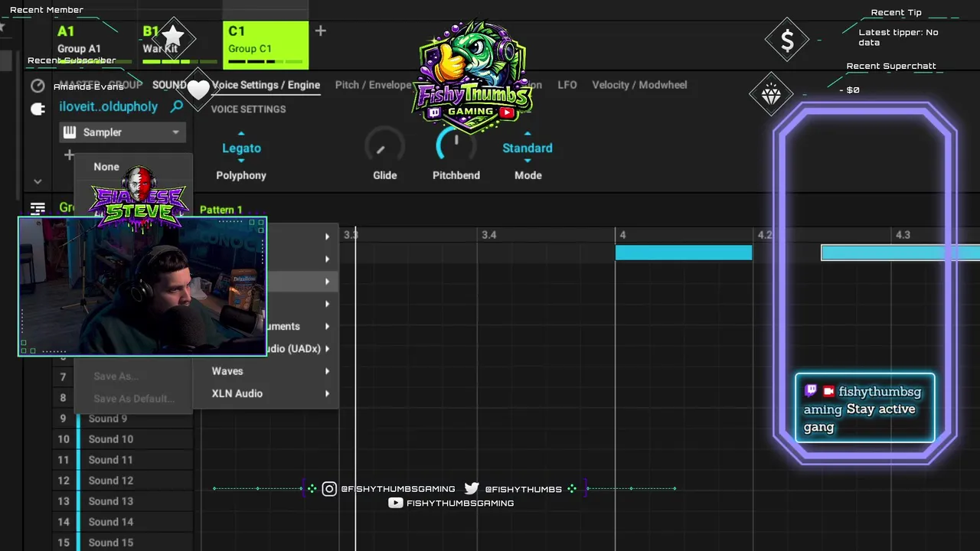Select the note block near 4.3
Viewport: 980px width, 551px height.
(900, 253)
